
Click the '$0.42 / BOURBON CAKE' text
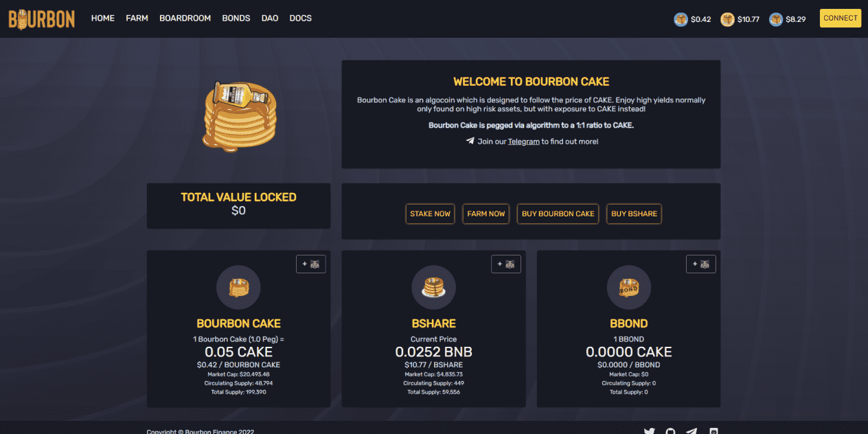tap(238, 365)
